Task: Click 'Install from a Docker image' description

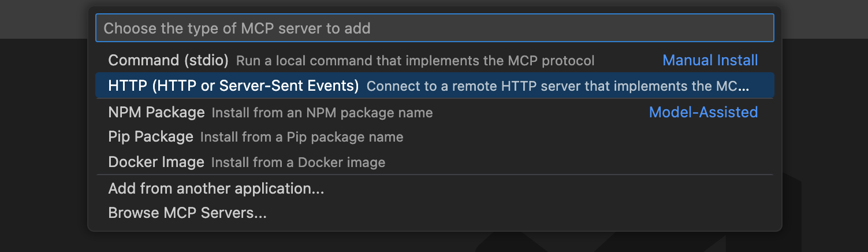Action: click(x=298, y=163)
